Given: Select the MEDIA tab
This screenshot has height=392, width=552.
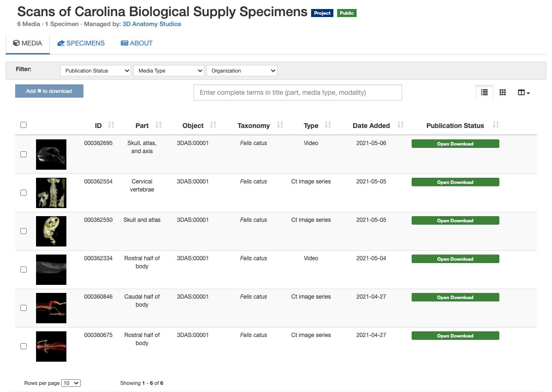Looking at the screenshot, I should (28, 43).
